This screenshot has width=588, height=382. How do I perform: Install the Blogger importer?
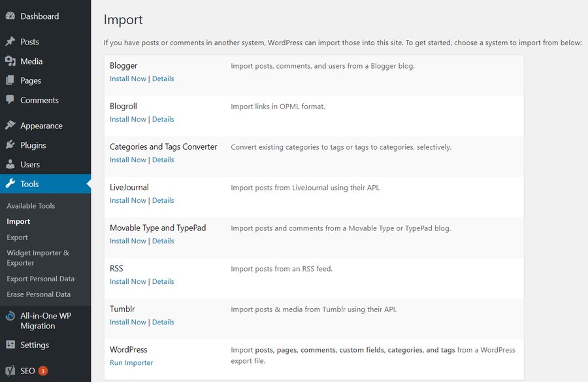[x=127, y=78]
